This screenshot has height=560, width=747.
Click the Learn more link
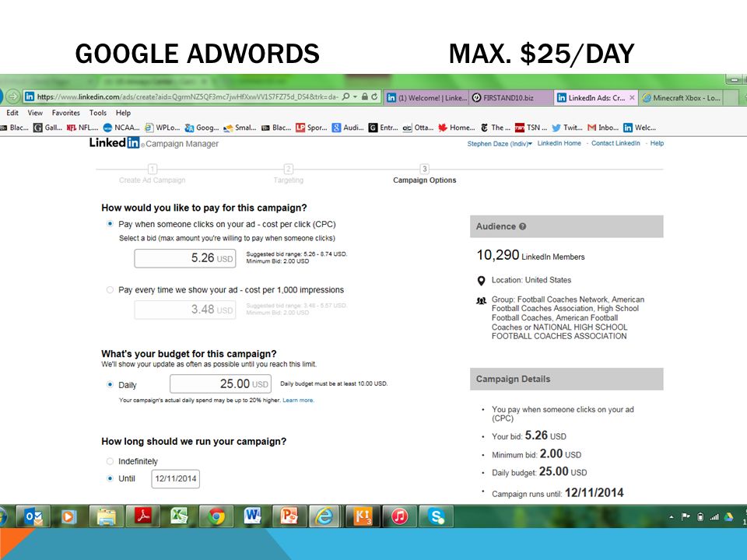click(x=298, y=400)
